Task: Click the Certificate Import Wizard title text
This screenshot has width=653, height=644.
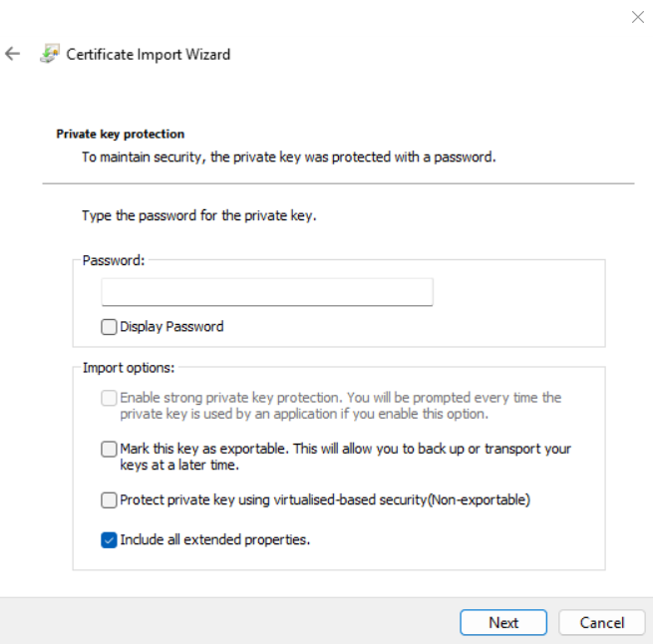Action: (148, 55)
